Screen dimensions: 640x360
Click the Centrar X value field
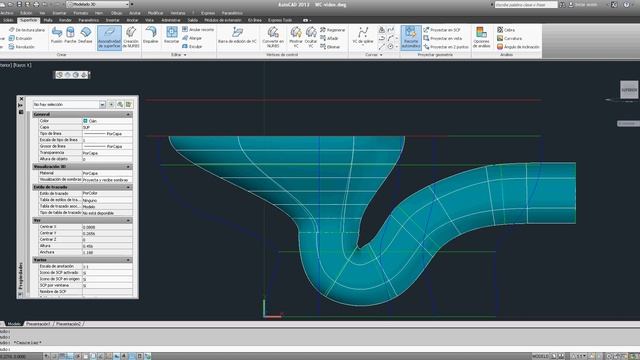click(x=107, y=227)
